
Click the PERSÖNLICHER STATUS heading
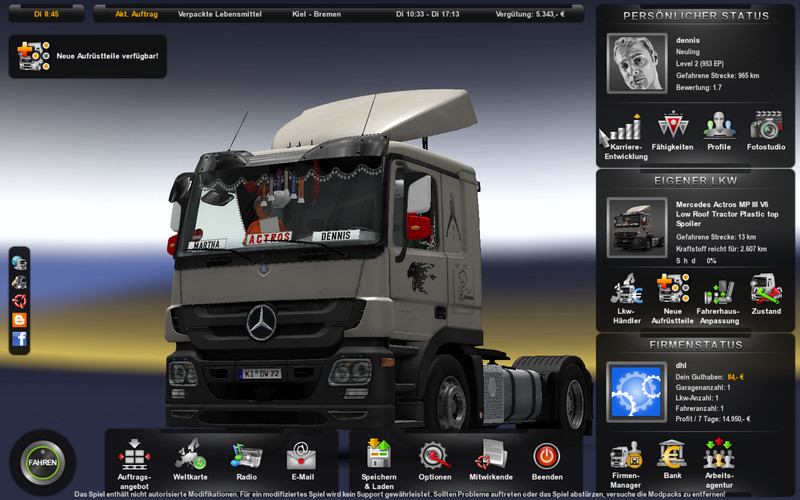coord(696,16)
